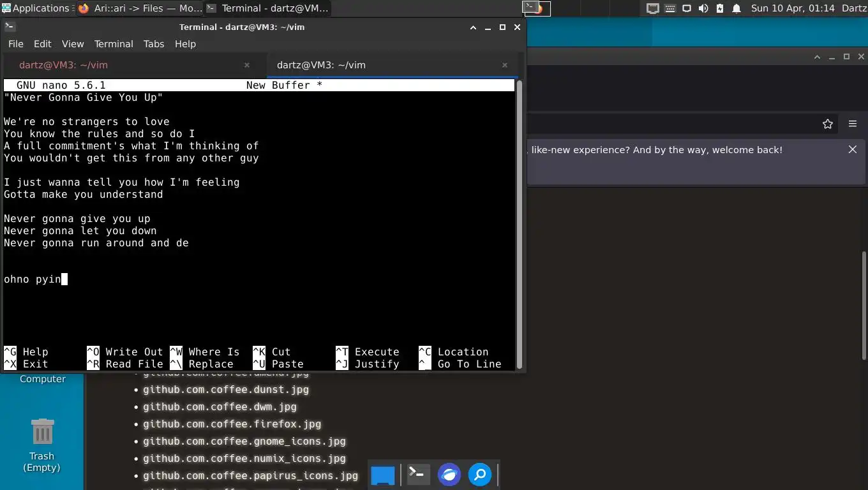Image resolution: width=868 pixels, height=490 pixels.
Task: Open the File menu in Terminal
Action: point(15,44)
